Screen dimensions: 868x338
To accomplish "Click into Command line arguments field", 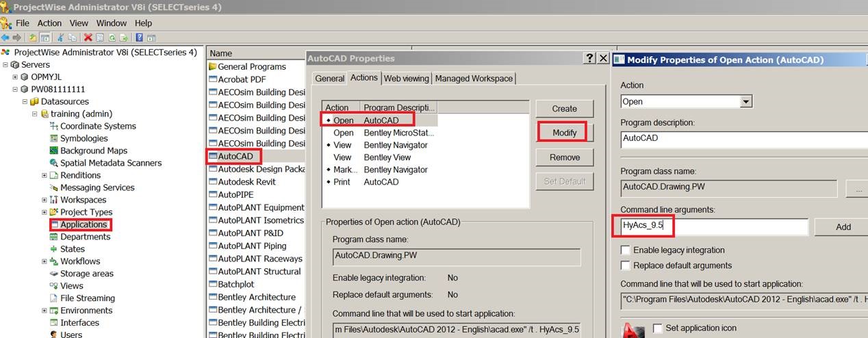I will click(711, 226).
